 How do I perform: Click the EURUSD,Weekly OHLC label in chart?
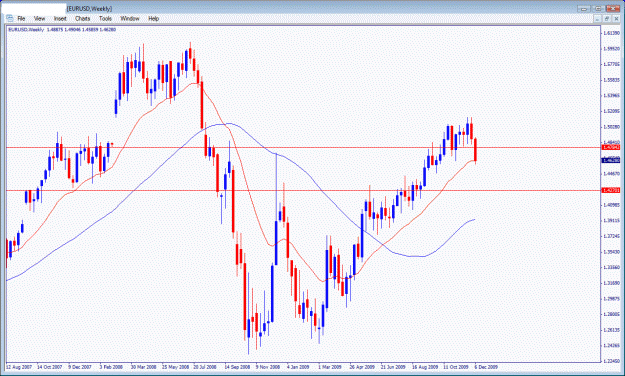click(x=62, y=30)
